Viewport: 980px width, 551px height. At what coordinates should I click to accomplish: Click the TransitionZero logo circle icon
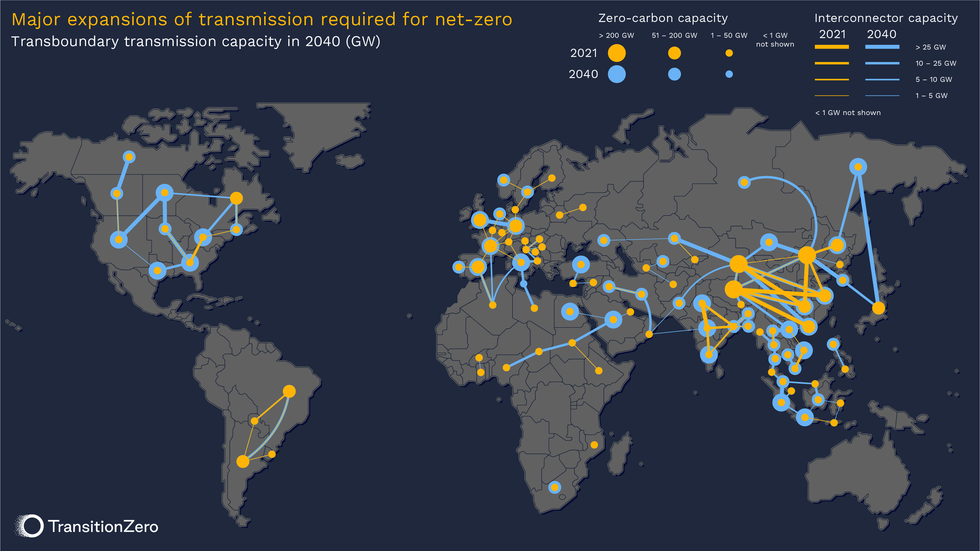click(x=31, y=526)
